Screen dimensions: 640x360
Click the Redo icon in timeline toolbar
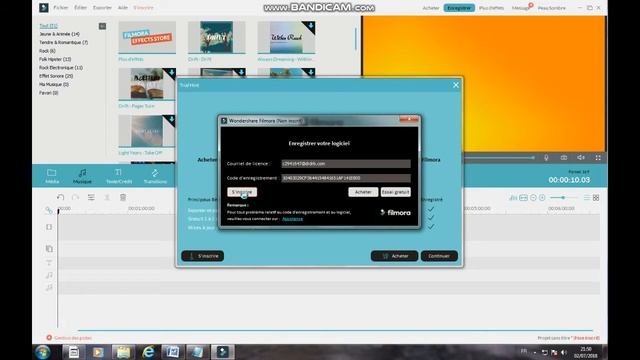click(x=76, y=198)
